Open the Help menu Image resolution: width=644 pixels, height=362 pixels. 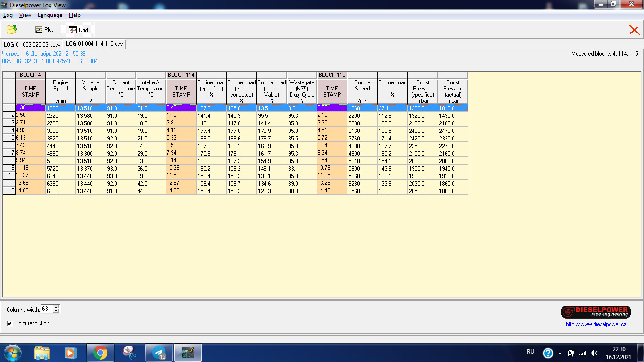coord(74,15)
